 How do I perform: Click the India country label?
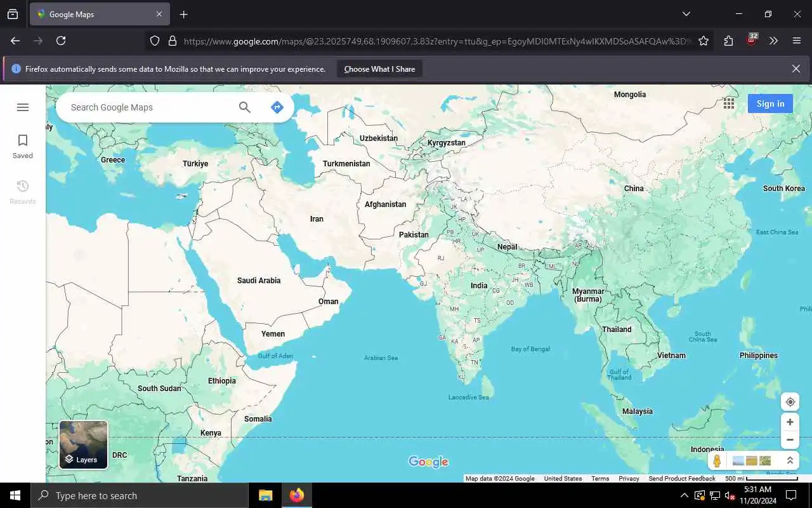479,286
